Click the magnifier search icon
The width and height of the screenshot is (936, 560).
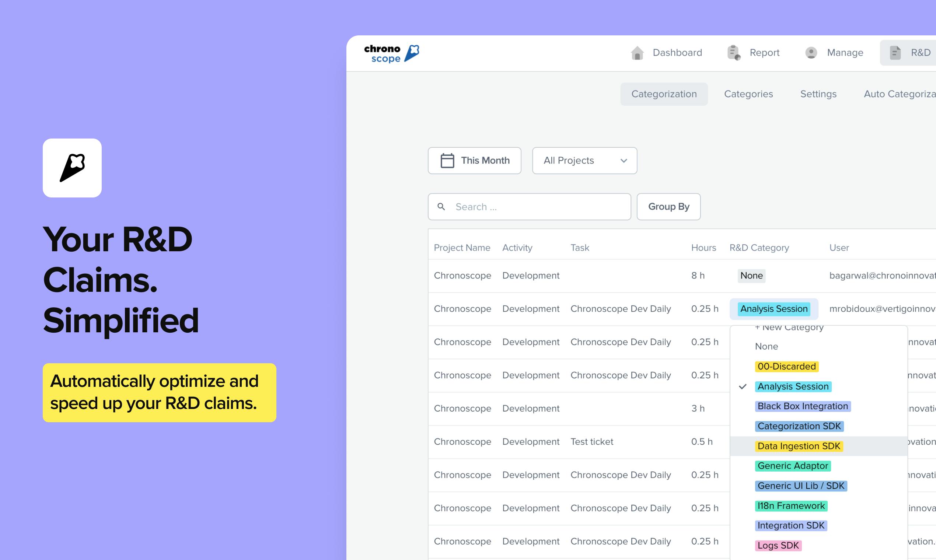click(441, 207)
